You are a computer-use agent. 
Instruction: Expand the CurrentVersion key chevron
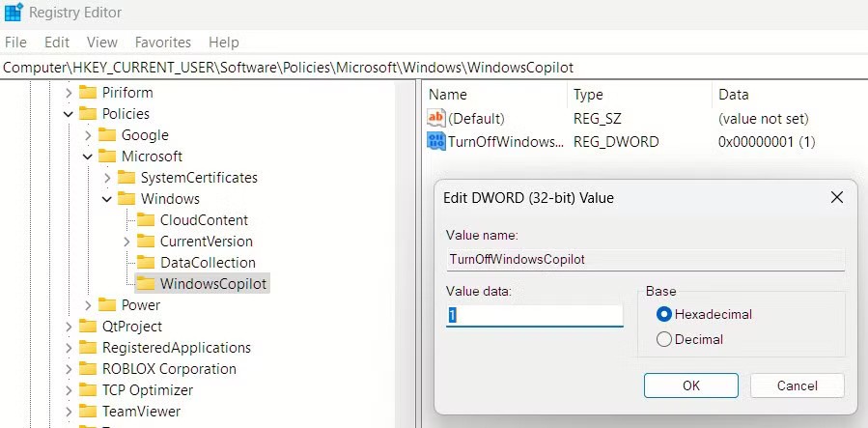126,242
